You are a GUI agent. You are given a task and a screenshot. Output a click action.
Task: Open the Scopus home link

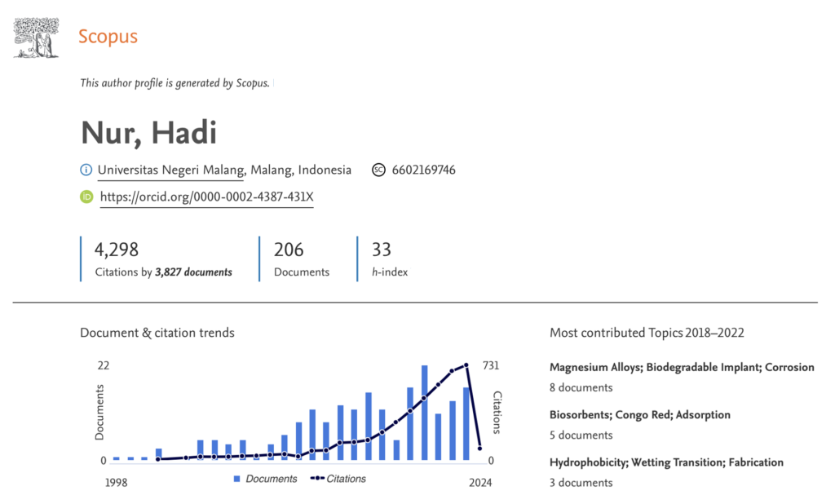(x=108, y=37)
